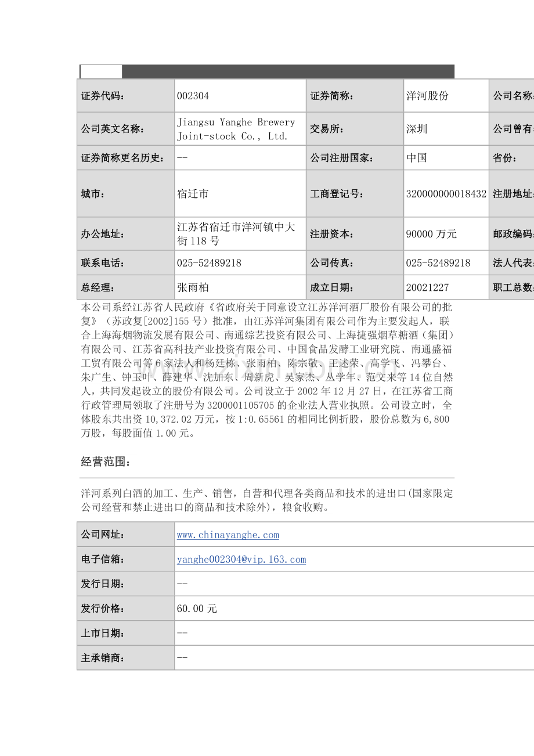The height and width of the screenshot is (756, 534).
Task: Click the 公司传真 label cell
Action: click(355, 263)
